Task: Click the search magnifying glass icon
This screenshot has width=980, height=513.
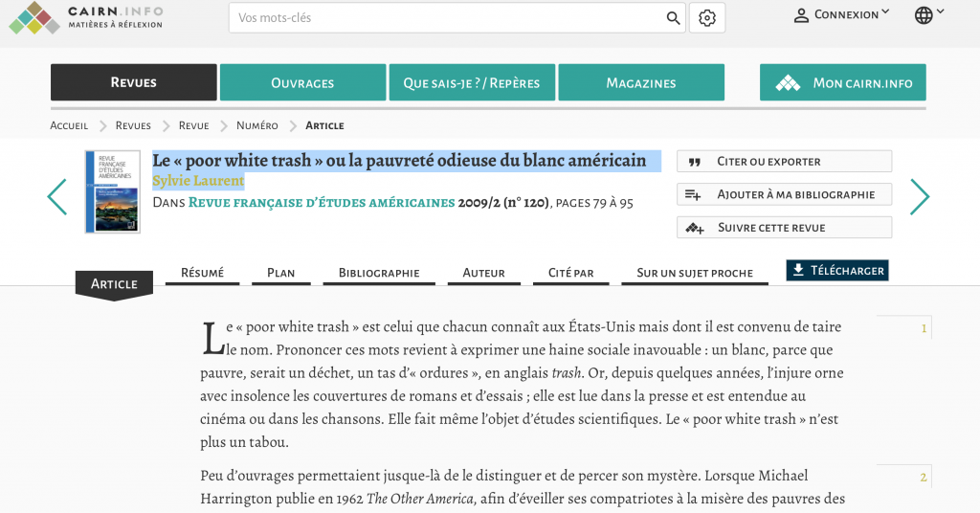Action: (673, 18)
